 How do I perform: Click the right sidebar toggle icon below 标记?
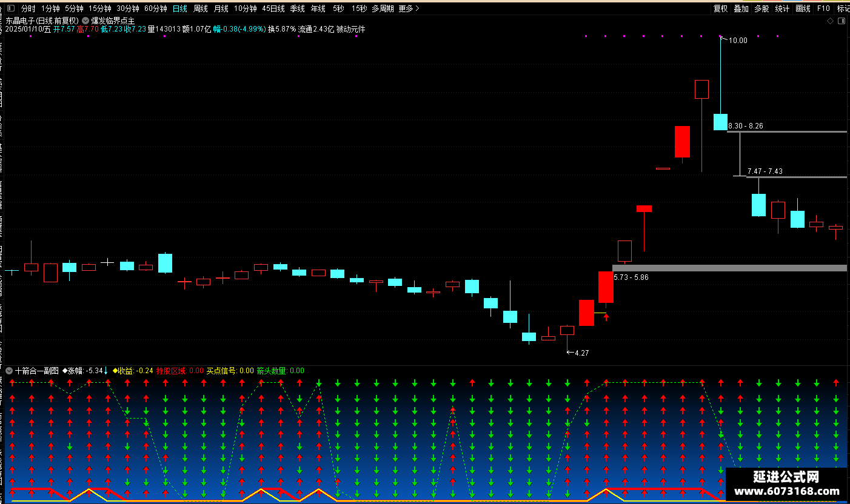click(x=842, y=21)
